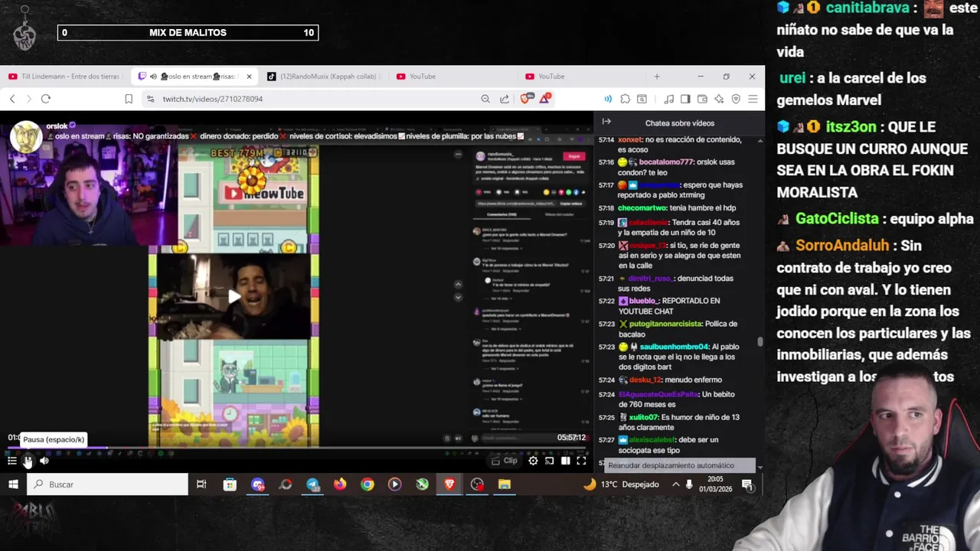Open the browser extensions puzzle icon

pyautogui.click(x=626, y=99)
